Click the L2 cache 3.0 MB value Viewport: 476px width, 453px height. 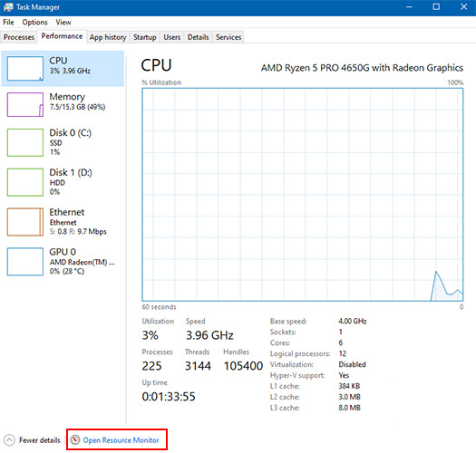[349, 397]
